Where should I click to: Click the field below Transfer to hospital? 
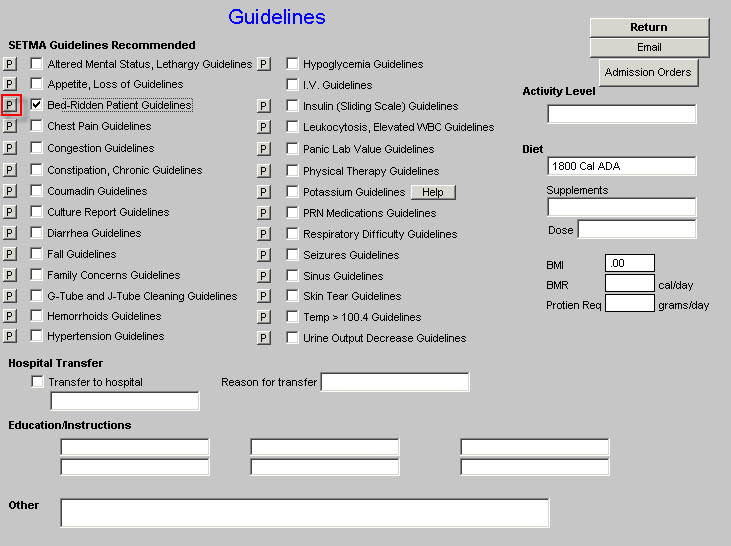(125, 401)
